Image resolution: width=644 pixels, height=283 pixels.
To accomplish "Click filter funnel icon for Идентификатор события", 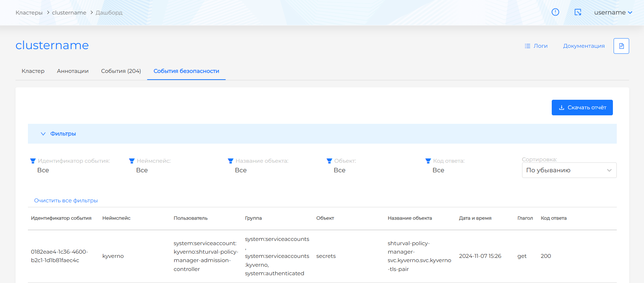I will pyautogui.click(x=33, y=161).
